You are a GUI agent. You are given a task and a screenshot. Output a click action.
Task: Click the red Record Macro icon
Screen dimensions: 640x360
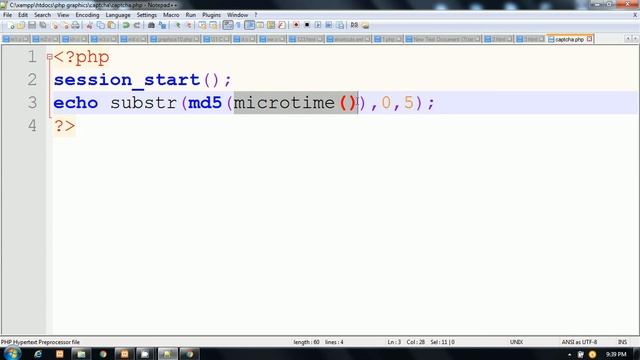(x=296, y=25)
